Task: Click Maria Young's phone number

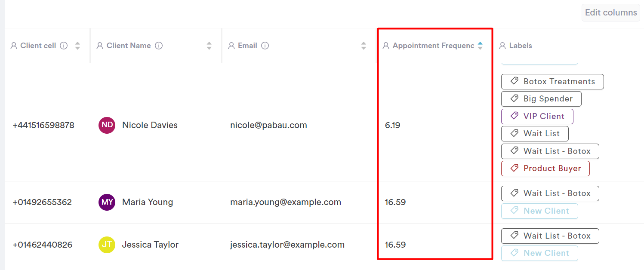Action: point(42,202)
